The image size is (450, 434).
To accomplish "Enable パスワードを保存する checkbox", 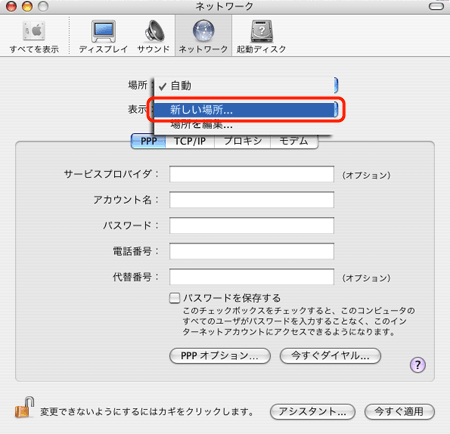I will pyautogui.click(x=174, y=298).
